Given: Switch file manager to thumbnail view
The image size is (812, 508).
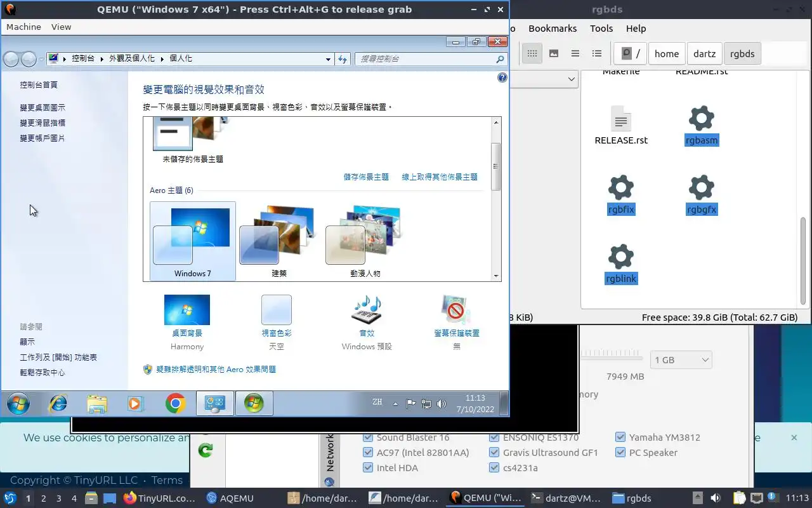Looking at the screenshot, I should pyautogui.click(x=554, y=53).
